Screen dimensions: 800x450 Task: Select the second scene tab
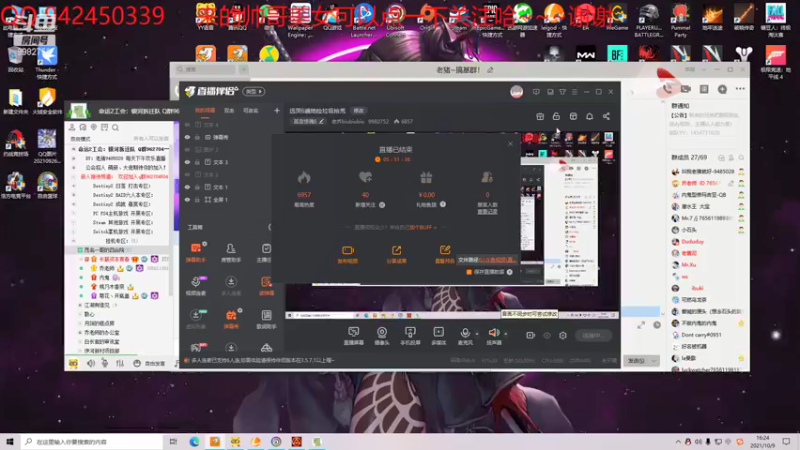tap(229, 111)
